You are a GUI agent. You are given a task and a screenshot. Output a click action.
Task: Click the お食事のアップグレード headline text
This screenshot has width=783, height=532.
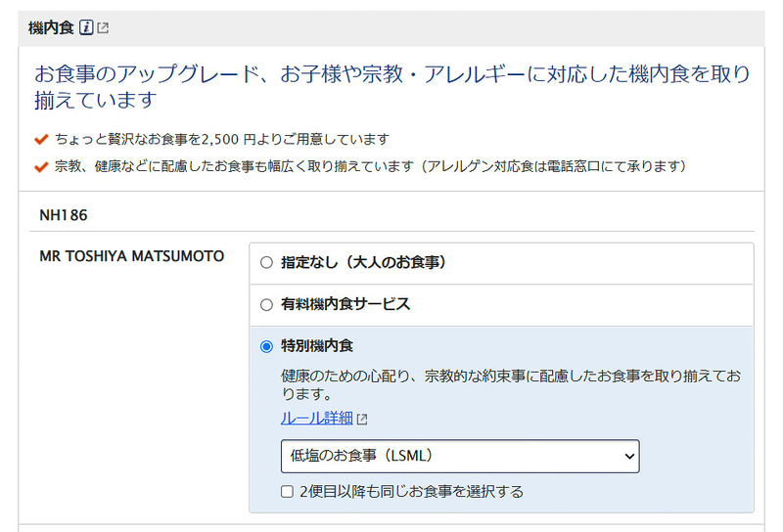pyautogui.click(x=392, y=87)
